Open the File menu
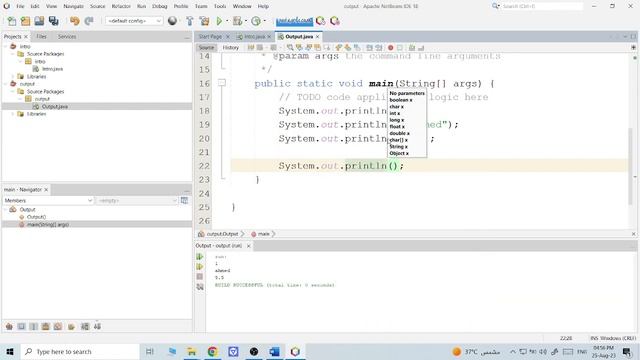Viewport: 640px width, 360px height. click(20, 6)
